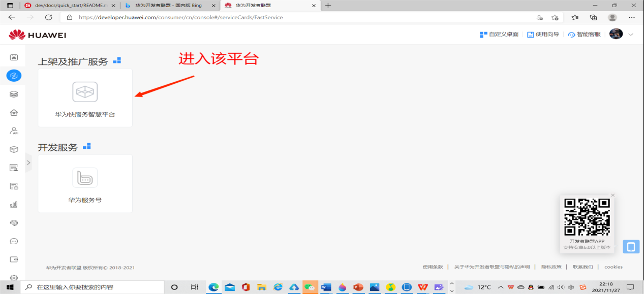Add this page to favorites
Image resolution: width=644 pixels, height=294 pixels.
point(555,17)
